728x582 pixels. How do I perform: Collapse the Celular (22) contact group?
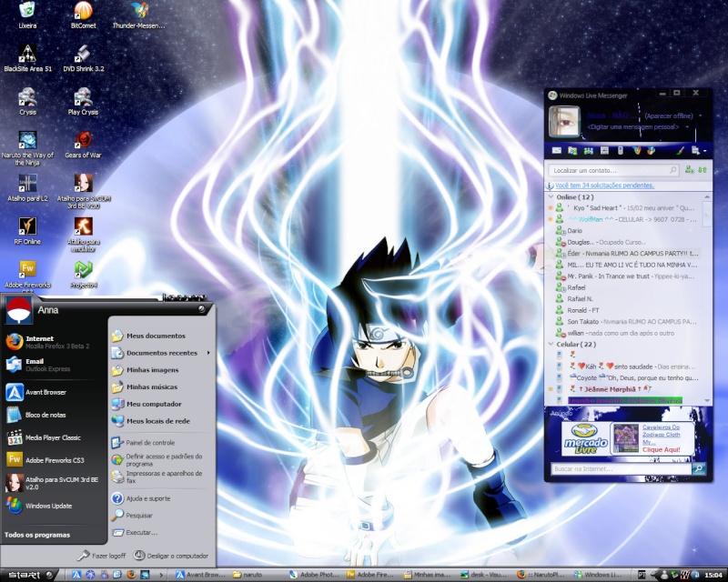tap(551, 344)
